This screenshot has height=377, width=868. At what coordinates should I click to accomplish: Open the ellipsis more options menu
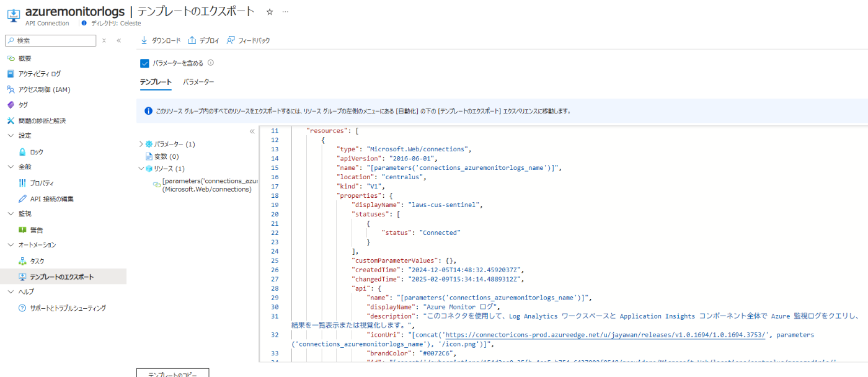point(285,12)
